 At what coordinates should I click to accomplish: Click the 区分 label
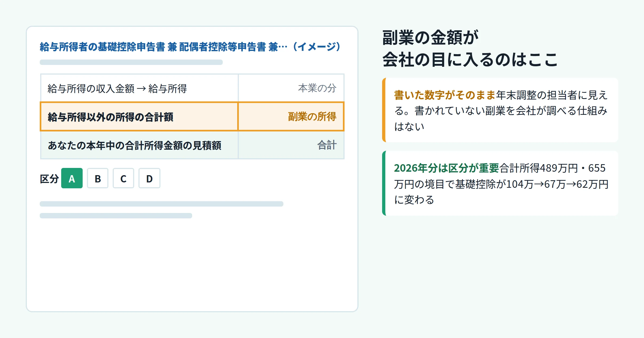pyautogui.click(x=49, y=179)
